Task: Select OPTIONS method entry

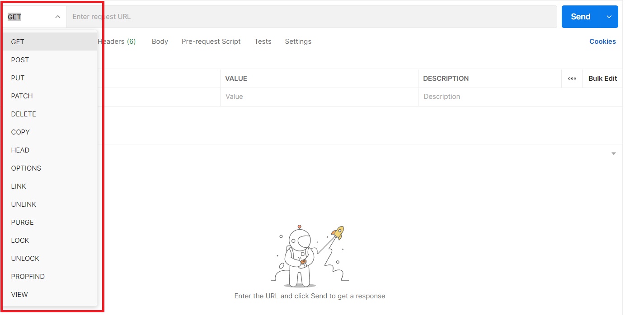Action: point(50,168)
